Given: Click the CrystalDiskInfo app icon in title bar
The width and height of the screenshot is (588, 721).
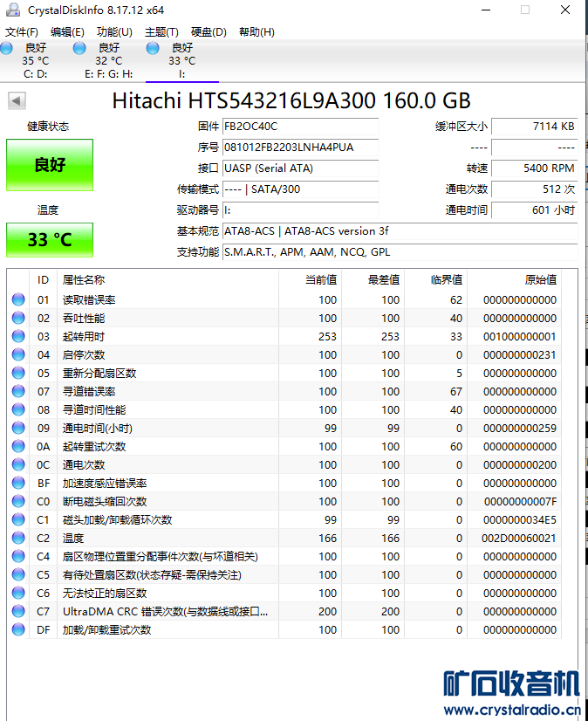Looking at the screenshot, I should (13, 10).
